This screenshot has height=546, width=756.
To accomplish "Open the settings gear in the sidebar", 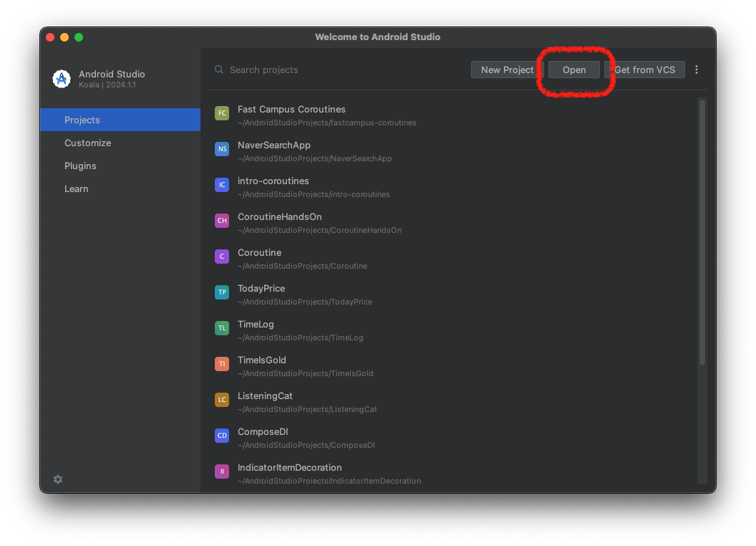I will [58, 479].
